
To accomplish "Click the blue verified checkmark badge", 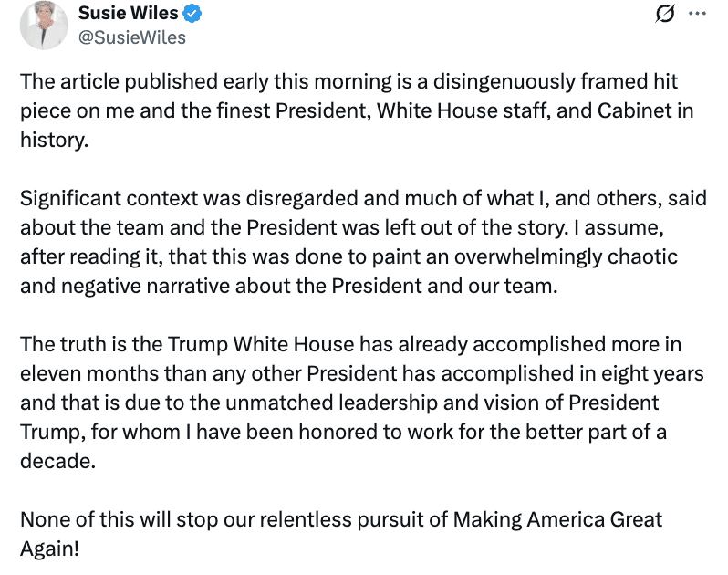I will click(192, 14).
